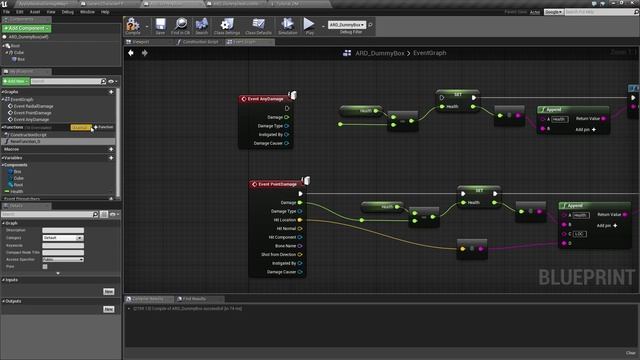Viewport: 640px width, 360px height.
Task: Open the Window menu
Action: pyautogui.click(x=87, y=12)
